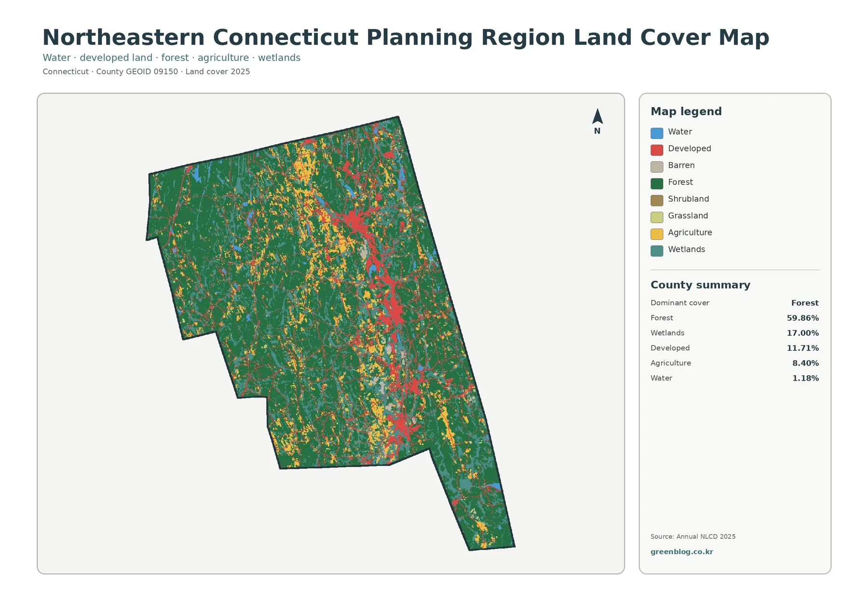Click the land cover types subtitle
This screenshot has width=868, height=614.
[x=171, y=58]
